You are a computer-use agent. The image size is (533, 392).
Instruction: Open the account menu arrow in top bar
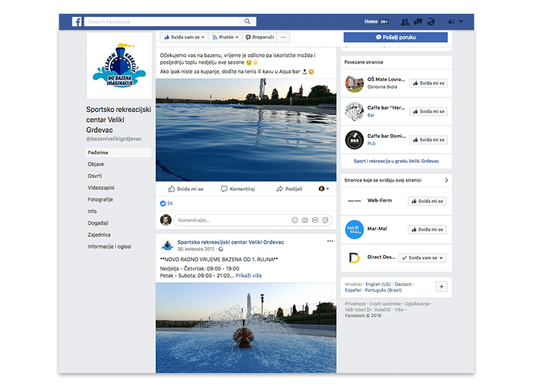pos(461,22)
